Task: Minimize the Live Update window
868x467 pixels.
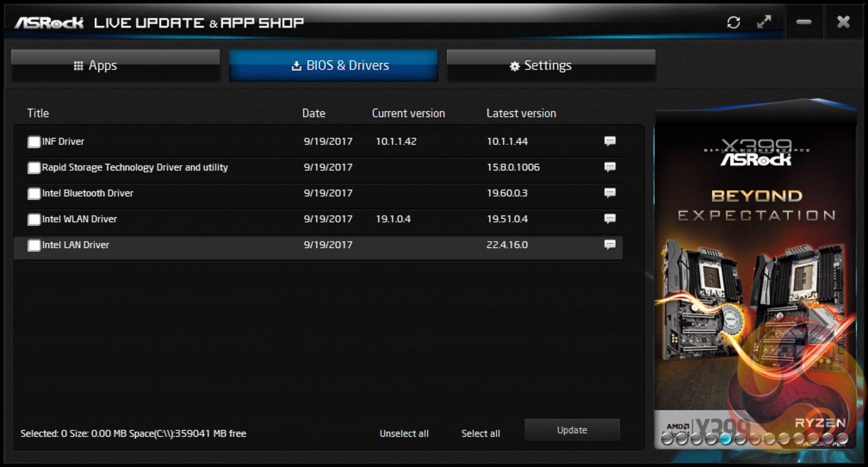Action: (804, 22)
